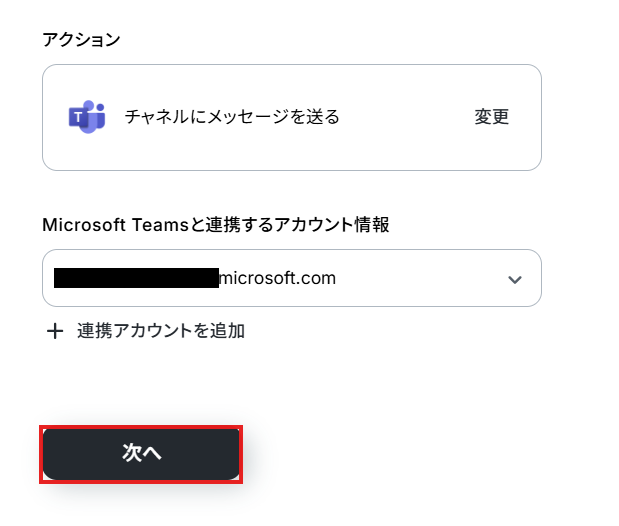
Task: Click the T tile of Teams logo
Action: coord(79,117)
